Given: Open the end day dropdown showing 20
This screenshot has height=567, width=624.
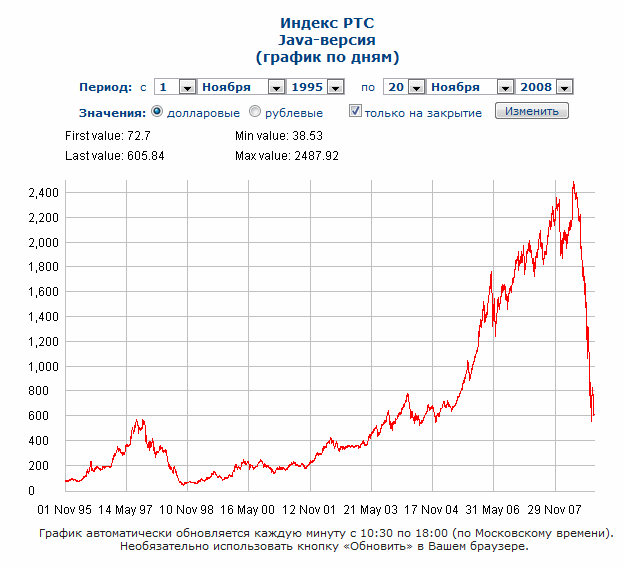Looking at the screenshot, I should click(x=404, y=87).
